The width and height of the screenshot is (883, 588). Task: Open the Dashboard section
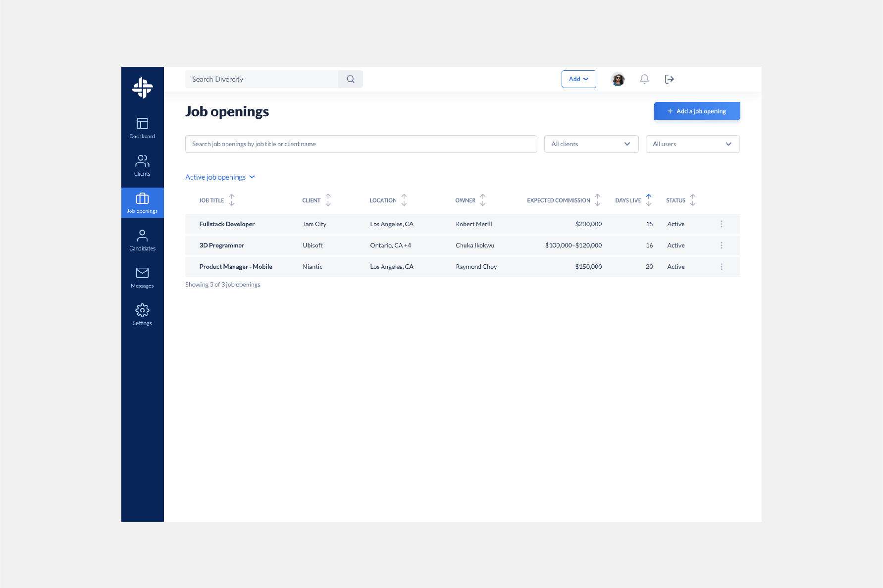pos(142,128)
